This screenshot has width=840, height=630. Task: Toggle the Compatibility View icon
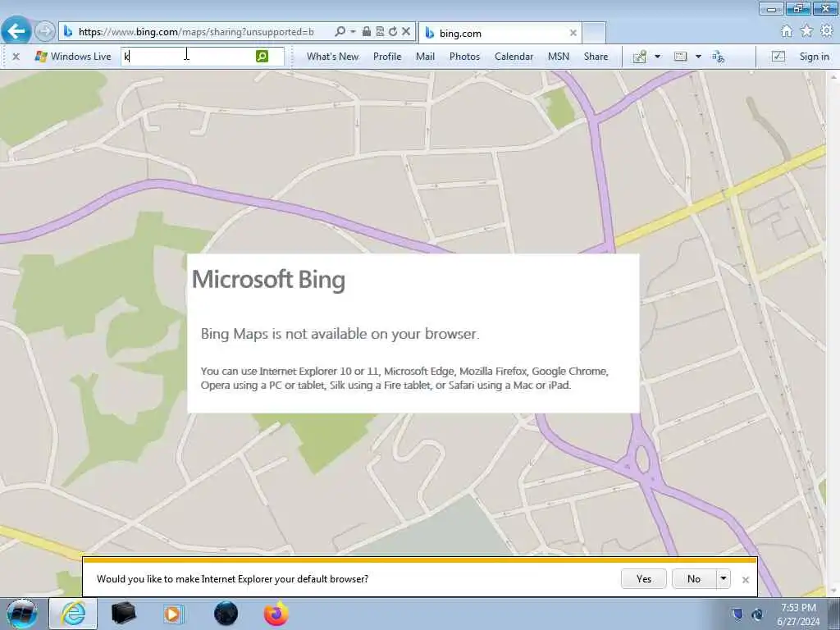(x=380, y=32)
